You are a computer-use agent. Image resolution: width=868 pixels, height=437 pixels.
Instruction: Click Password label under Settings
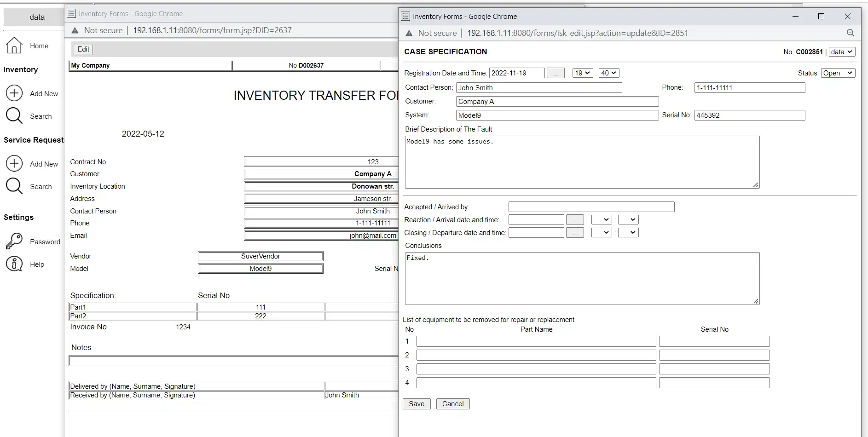(x=45, y=242)
